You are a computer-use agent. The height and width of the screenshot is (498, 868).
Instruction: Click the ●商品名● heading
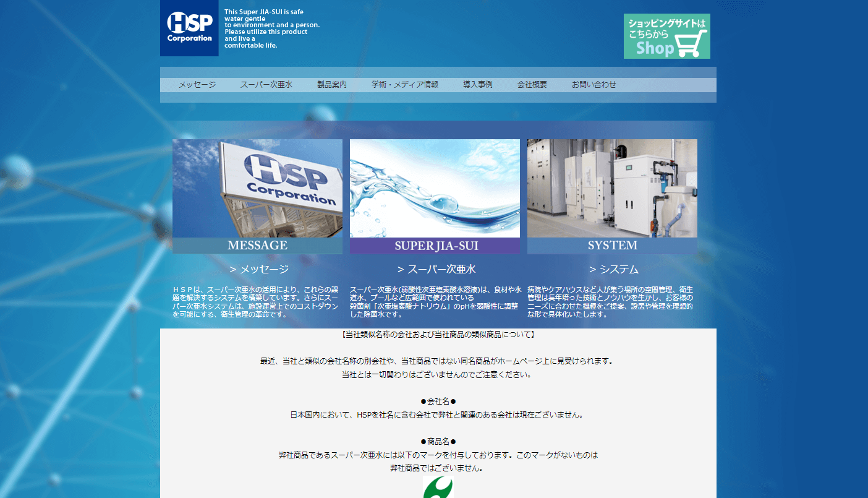(x=438, y=441)
